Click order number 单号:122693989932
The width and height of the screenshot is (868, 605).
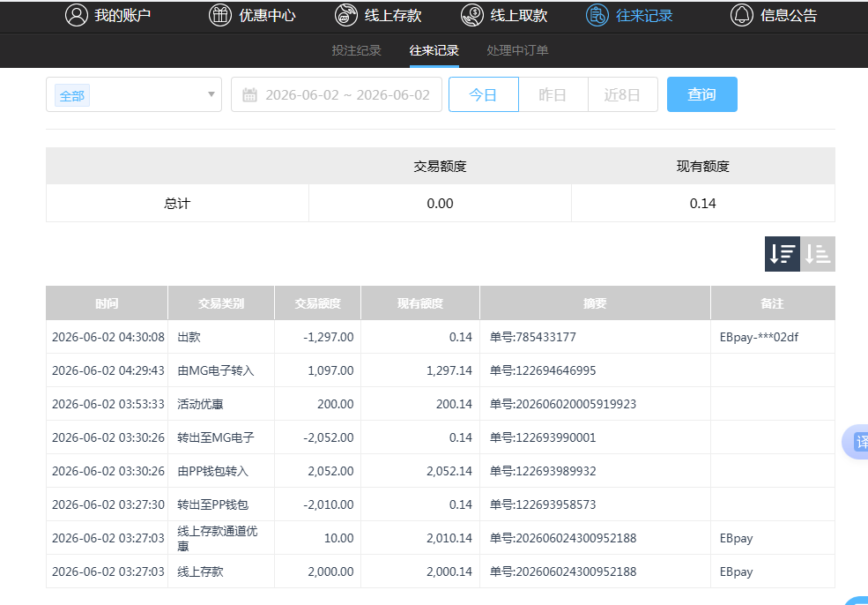coord(543,471)
